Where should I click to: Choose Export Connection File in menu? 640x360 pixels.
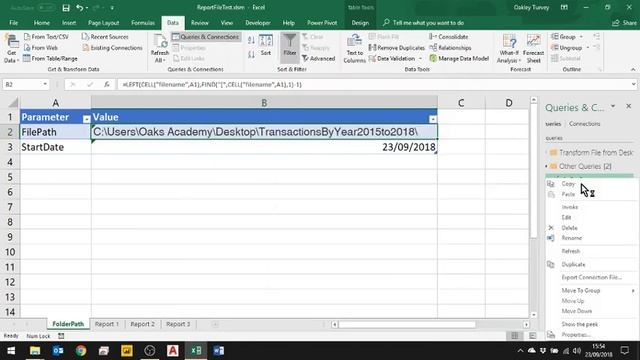point(591,278)
